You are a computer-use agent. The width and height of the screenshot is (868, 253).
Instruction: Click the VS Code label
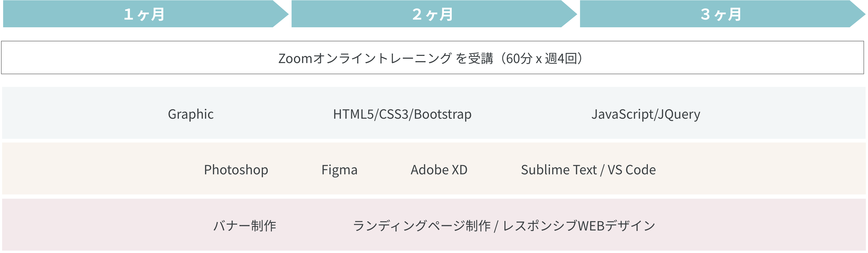pos(632,170)
